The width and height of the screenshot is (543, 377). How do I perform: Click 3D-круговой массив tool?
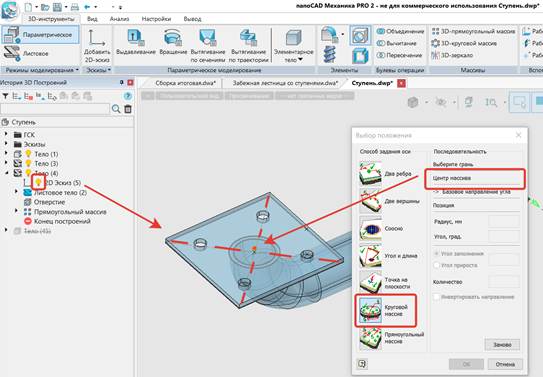coord(464,43)
